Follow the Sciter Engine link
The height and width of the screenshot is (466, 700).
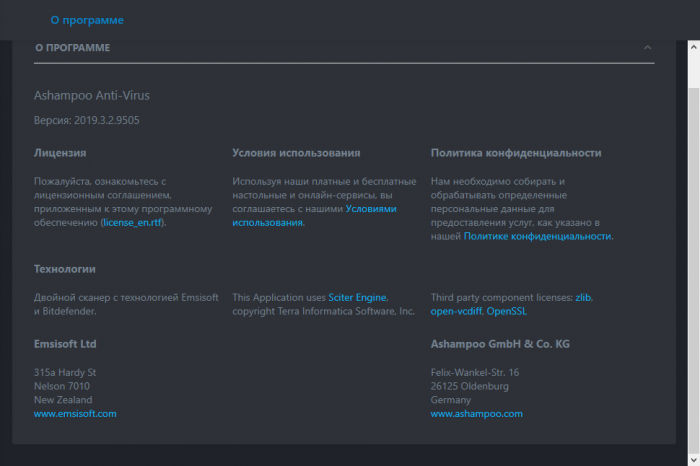coord(357,298)
